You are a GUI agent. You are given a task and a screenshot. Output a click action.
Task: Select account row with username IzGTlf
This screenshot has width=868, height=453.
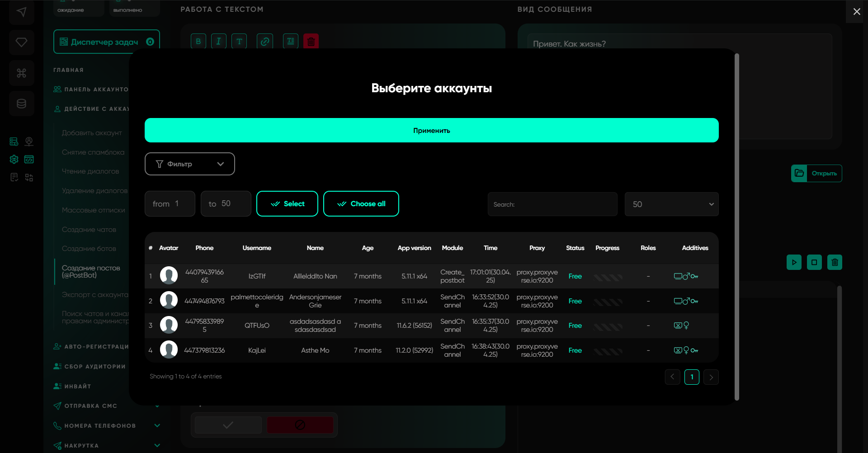pyautogui.click(x=257, y=276)
